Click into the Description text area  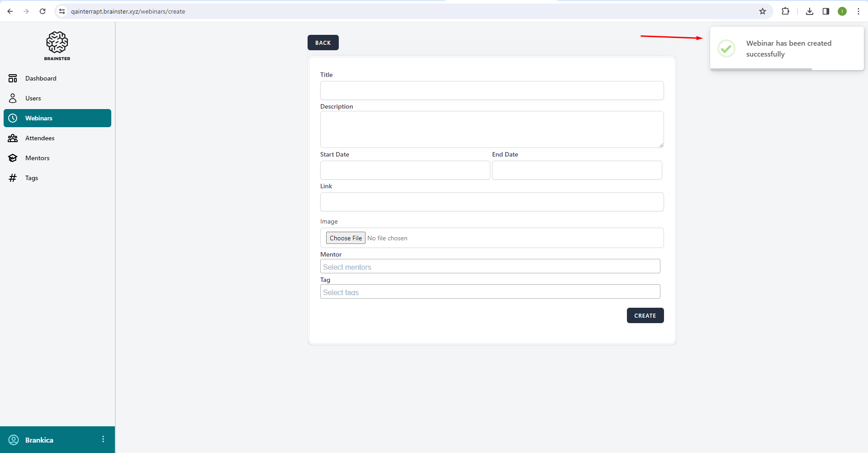[x=492, y=129]
